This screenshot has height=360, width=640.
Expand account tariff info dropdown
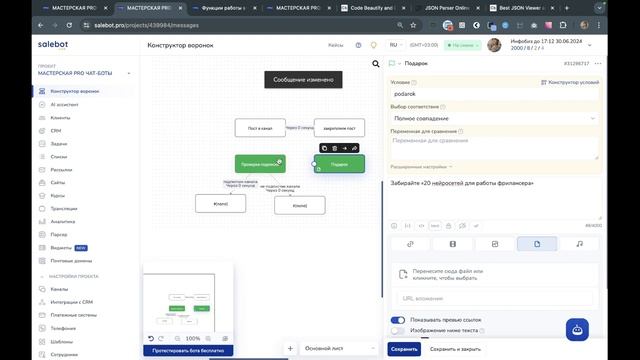589,45
